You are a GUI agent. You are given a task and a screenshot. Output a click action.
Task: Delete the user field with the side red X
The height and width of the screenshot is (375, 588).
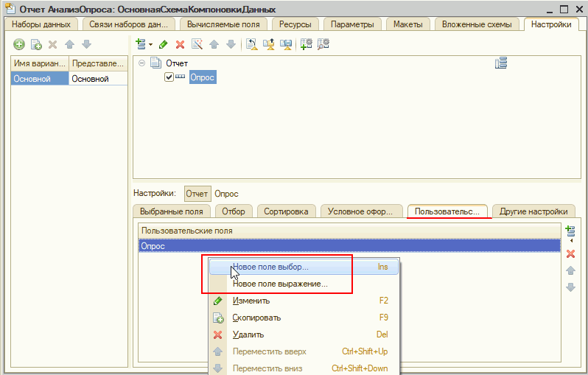571,254
